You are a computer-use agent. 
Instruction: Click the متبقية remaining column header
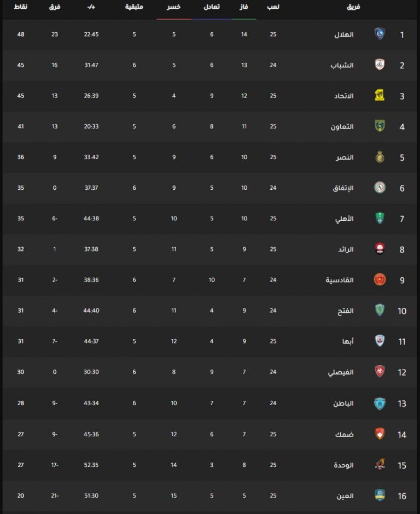click(x=134, y=7)
